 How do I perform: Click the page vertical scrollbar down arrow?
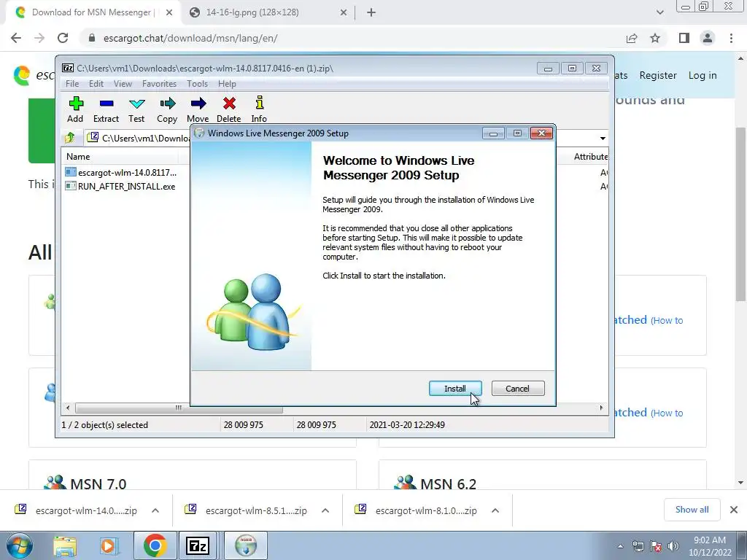[740, 483]
